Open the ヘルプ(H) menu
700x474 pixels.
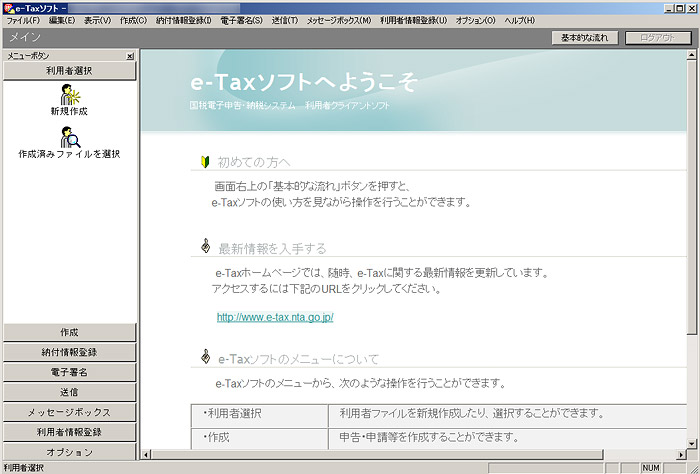pyautogui.click(x=519, y=21)
